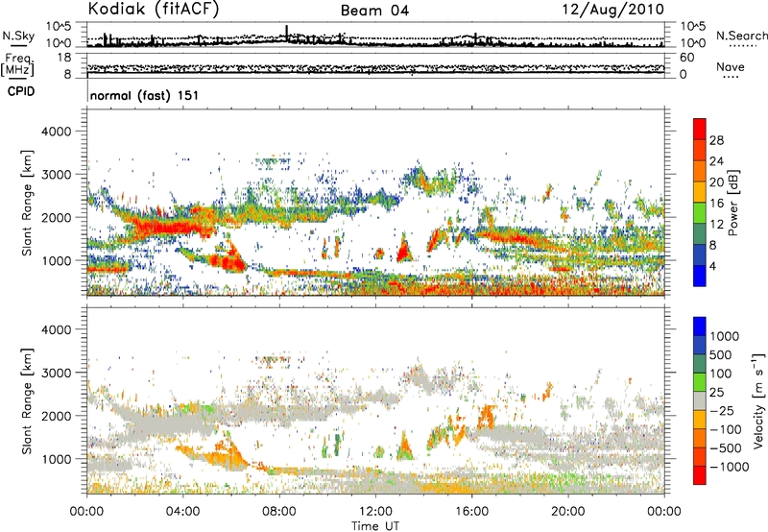The width and height of the screenshot is (768, 532).
Task: Click the "100" label on velocity color bar
Action: coord(720,374)
